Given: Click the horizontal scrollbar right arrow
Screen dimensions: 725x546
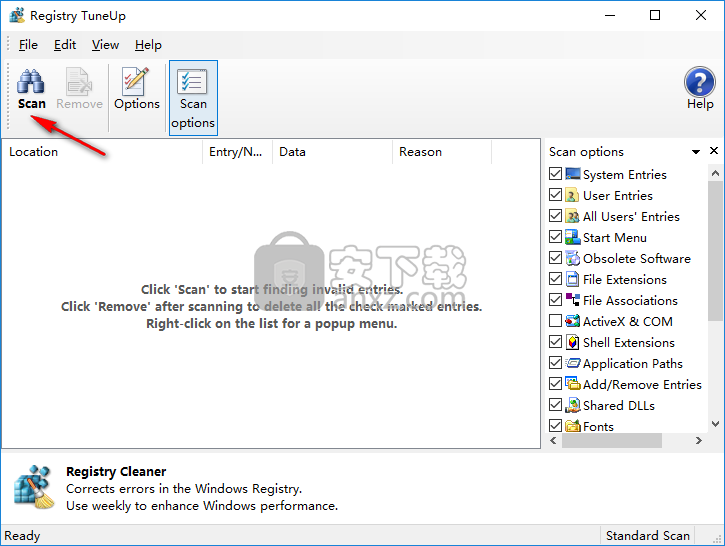Looking at the screenshot, I should [x=699, y=441].
